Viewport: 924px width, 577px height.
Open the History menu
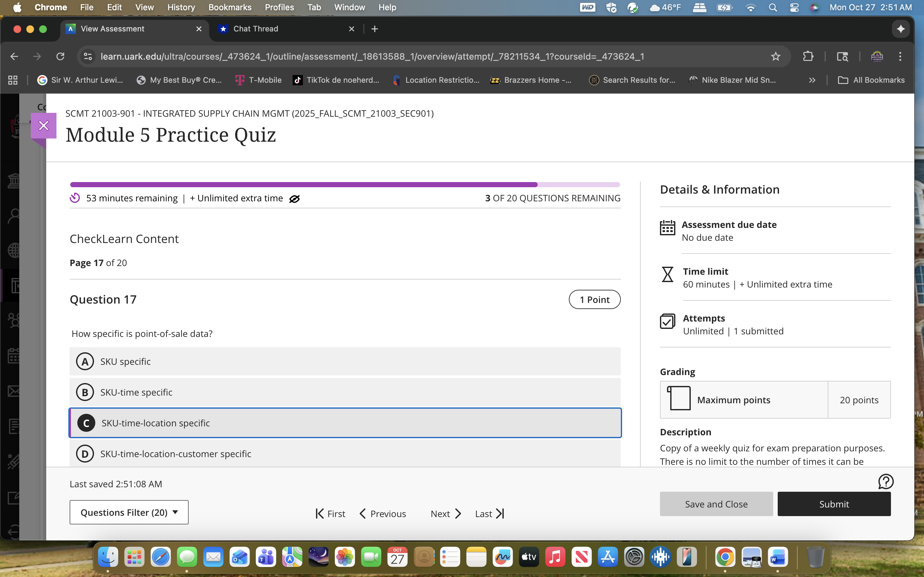click(181, 7)
